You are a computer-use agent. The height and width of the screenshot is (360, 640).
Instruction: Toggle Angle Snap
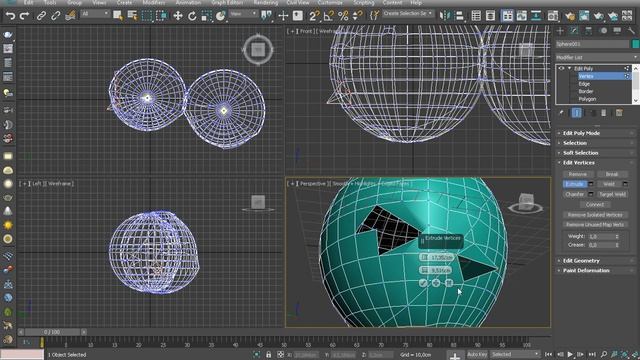[328, 16]
